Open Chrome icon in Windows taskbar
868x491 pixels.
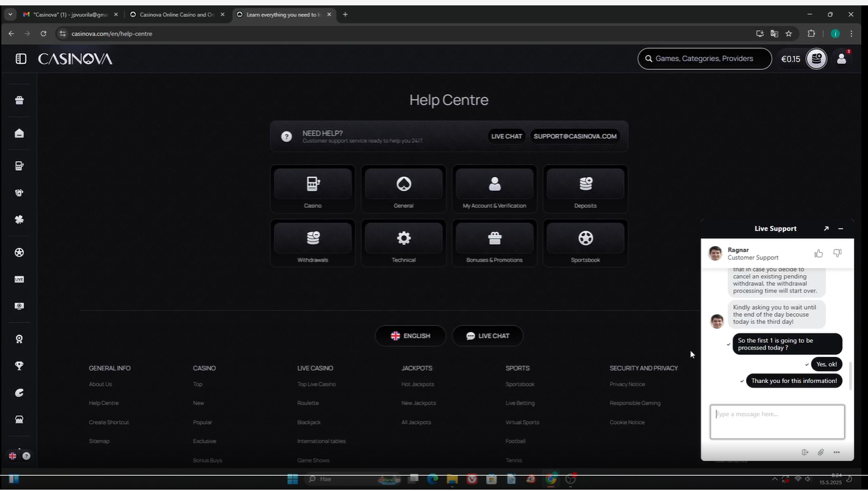551,479
